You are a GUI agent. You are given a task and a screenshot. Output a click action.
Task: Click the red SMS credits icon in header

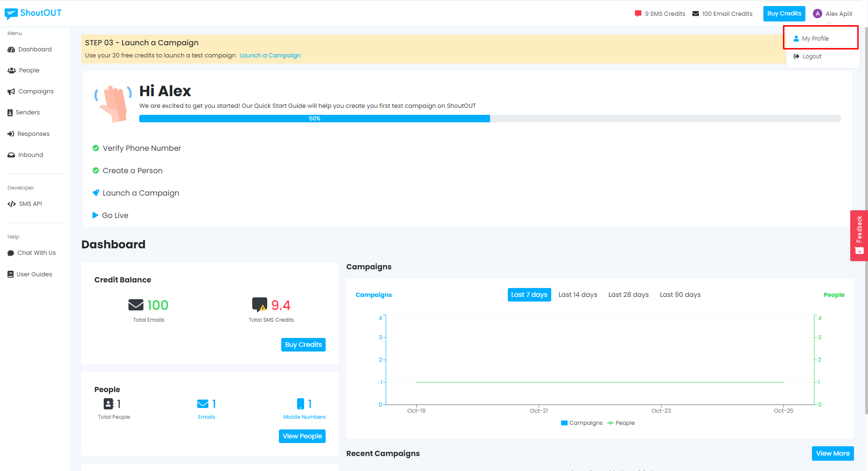click(x=638, y=14)
